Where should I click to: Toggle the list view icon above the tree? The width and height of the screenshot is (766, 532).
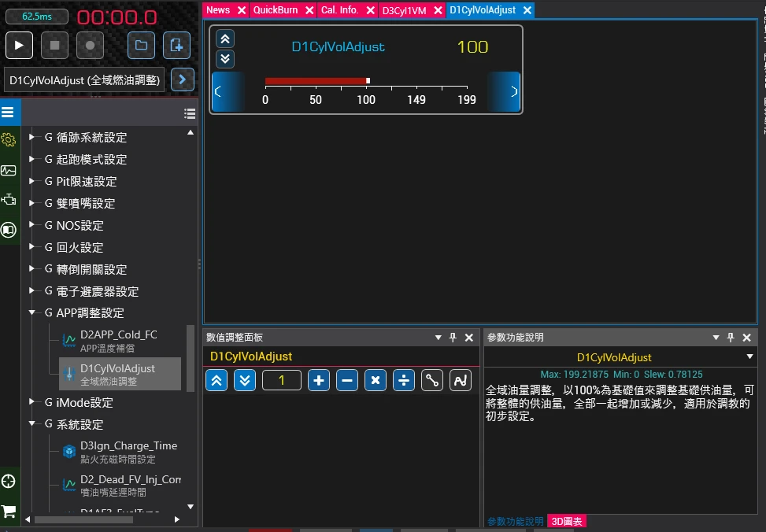(x=190, y=113)
